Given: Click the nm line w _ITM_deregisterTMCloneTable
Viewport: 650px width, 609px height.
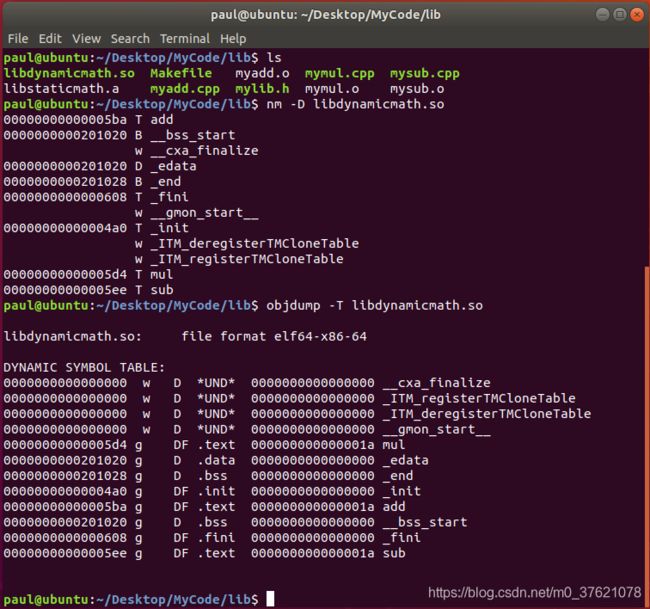Looking at the screenshot, I should click(x=247, y=243).
